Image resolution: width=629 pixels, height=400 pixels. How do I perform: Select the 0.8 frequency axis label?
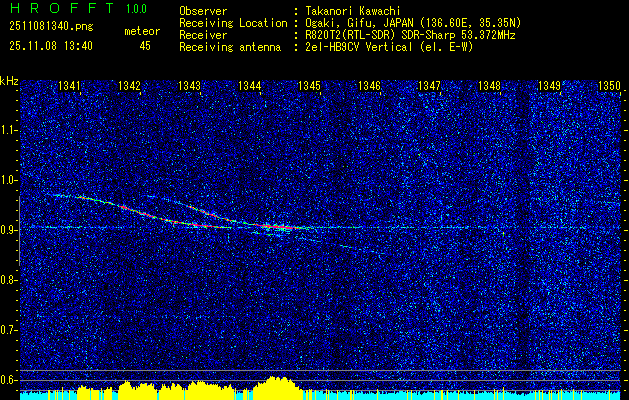coord(8,280)
